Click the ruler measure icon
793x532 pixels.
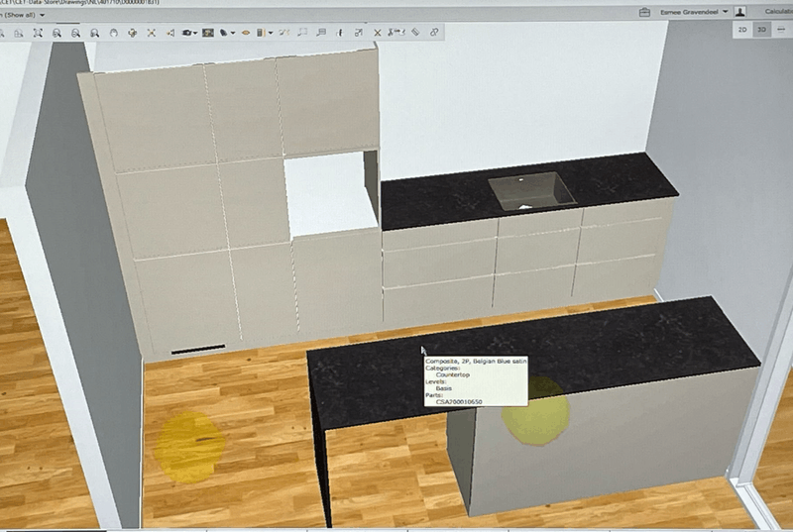(x=415, y=32)
